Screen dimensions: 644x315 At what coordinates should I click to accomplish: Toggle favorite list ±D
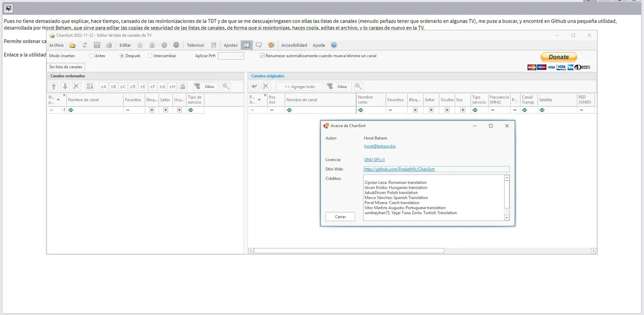coord(133,87)
